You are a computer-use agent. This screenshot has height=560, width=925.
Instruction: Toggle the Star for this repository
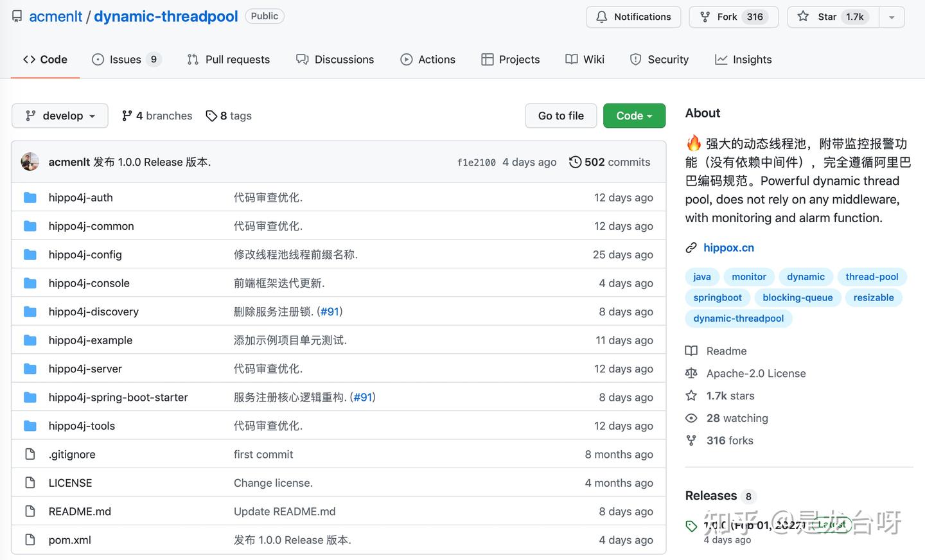pos(832,17)
